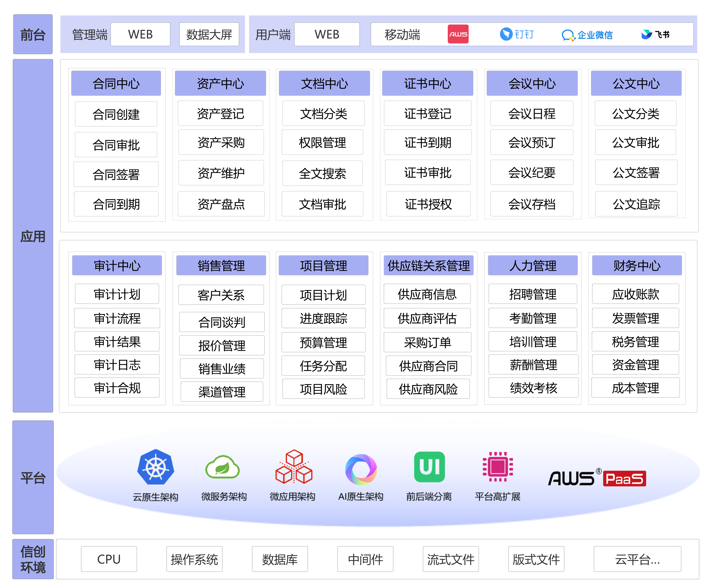Click the DingTalk 钉钉 icon
This screenshot has width=709, height=588.
pyautogui.click(x=517, y=34)
